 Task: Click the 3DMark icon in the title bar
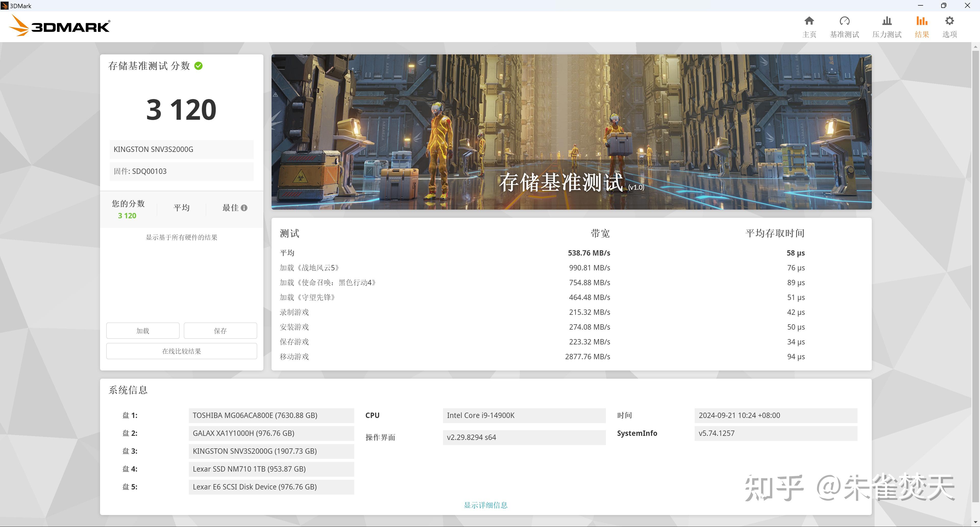point(5,5)
